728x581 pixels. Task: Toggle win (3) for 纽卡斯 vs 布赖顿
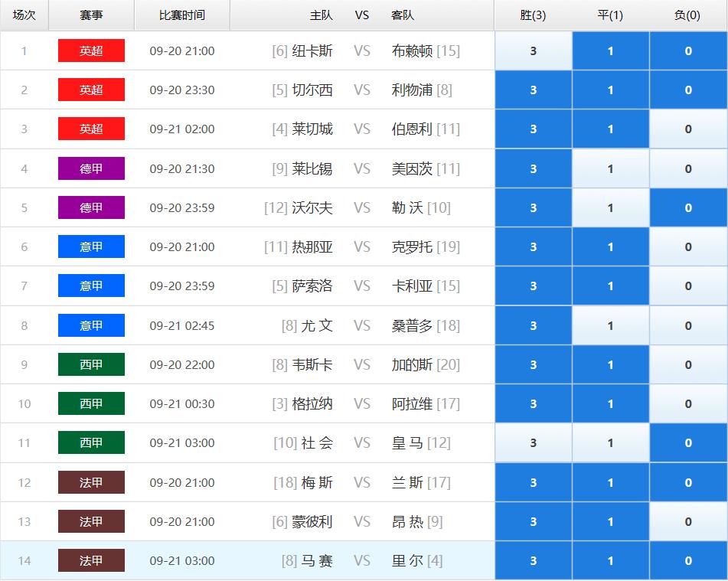(x=533, y=51)
